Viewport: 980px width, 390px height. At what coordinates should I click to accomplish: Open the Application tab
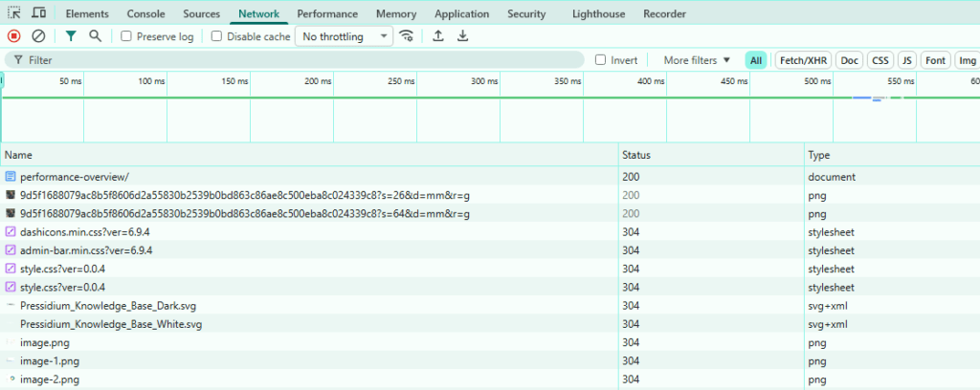pyautogui.click(x=462, y=13)
